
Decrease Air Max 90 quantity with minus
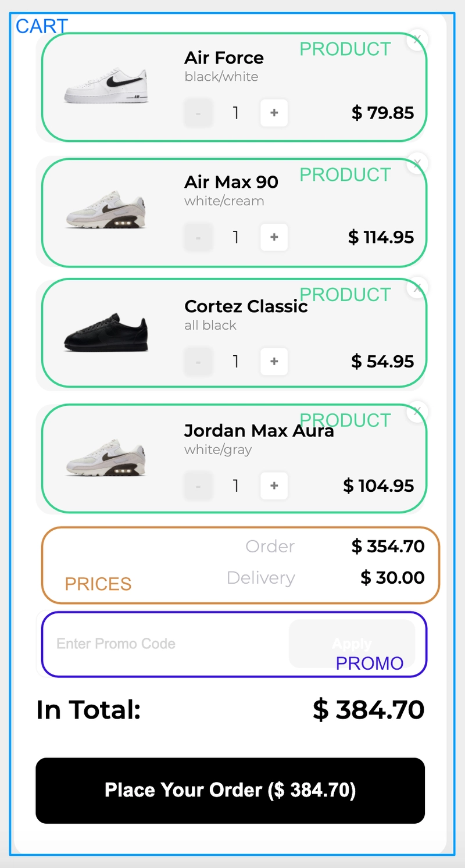pos(198,237)
